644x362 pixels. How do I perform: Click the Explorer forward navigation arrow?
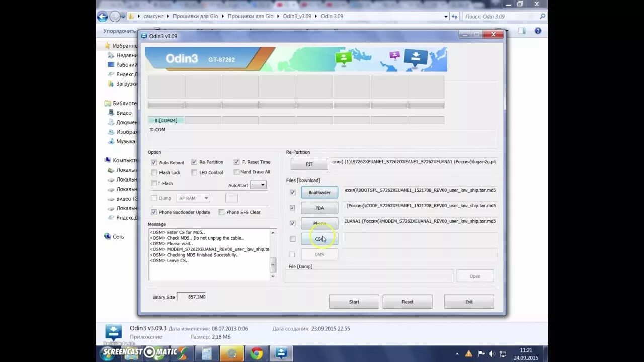115,17
